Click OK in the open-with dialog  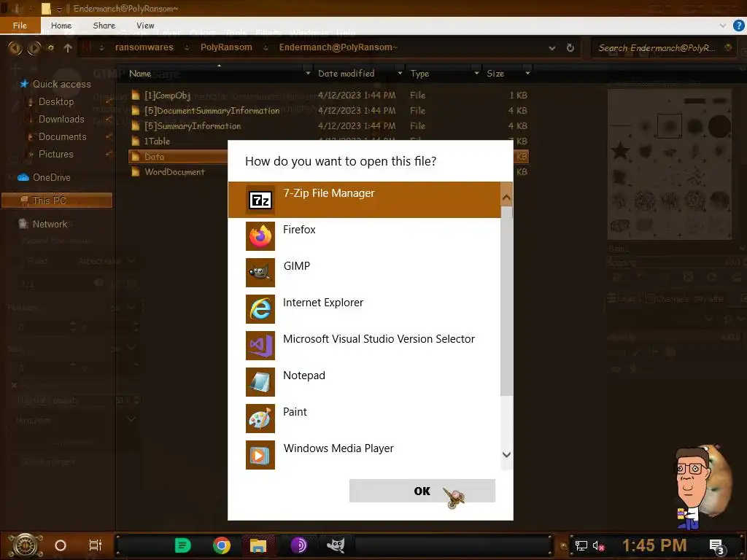422,491
